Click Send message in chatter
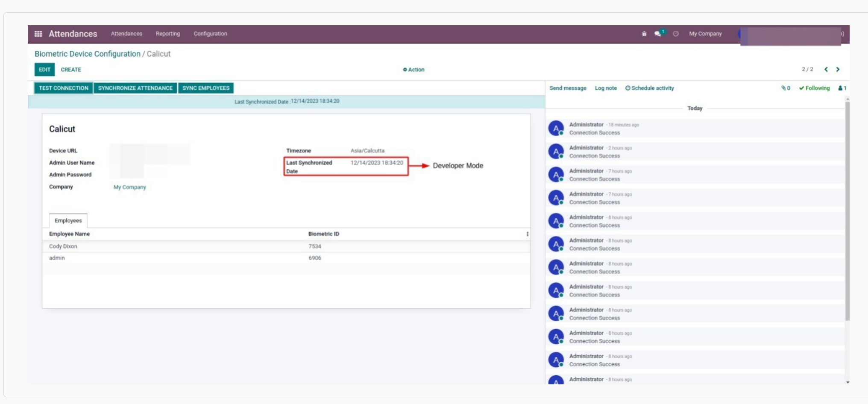868x404 pixels. coord(568,88)
